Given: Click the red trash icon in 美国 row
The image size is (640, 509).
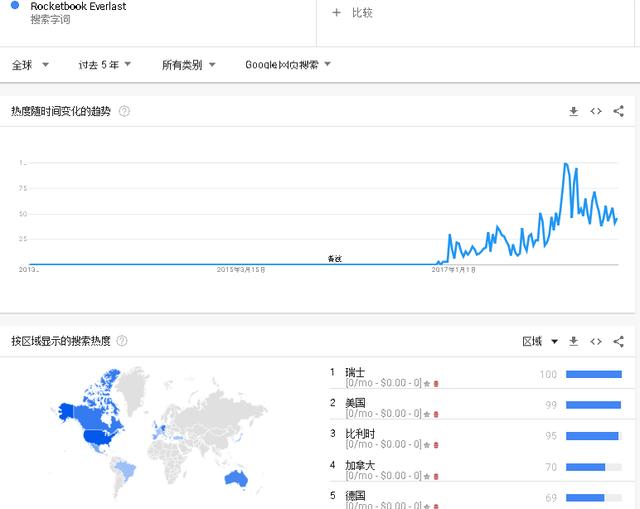Looking at the screenshot, I should coord(436,414).
